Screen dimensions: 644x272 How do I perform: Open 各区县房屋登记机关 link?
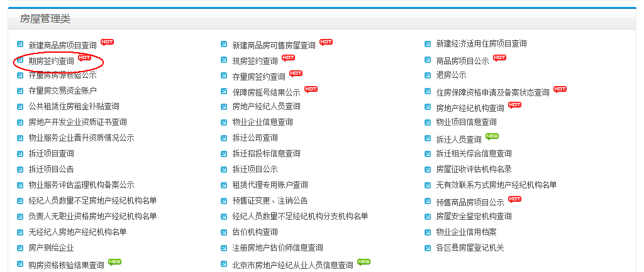tap(470, 248)
